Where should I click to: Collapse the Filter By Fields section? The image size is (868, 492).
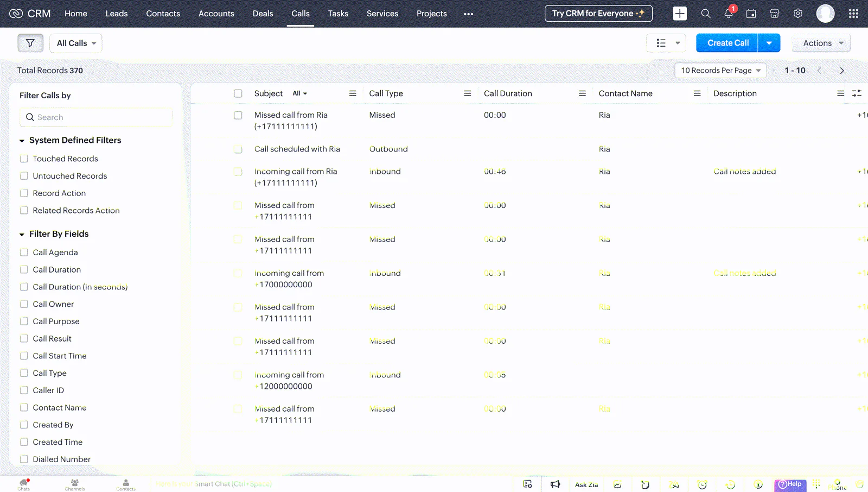22,235
